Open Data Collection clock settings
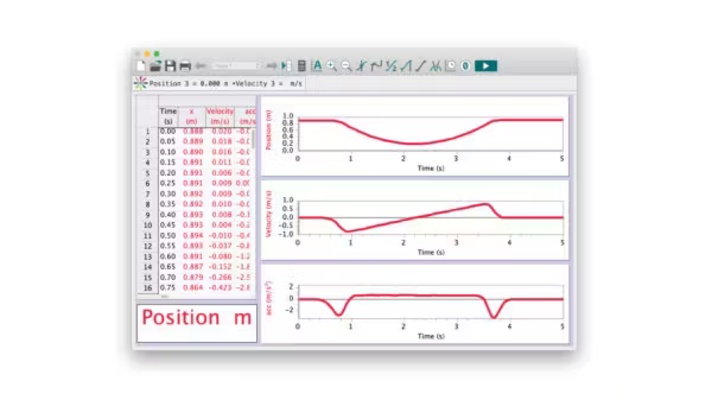Screen dimensions: 712x400 450,66
